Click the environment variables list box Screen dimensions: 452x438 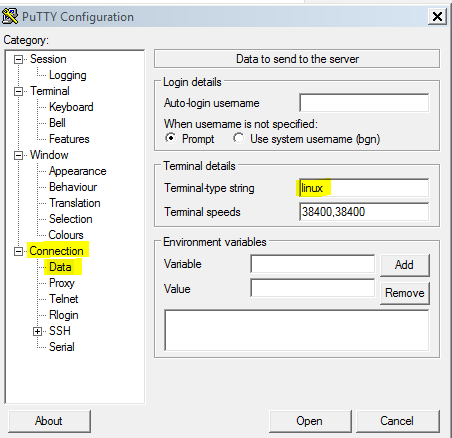pyautogui.click(x=297, y=330)
